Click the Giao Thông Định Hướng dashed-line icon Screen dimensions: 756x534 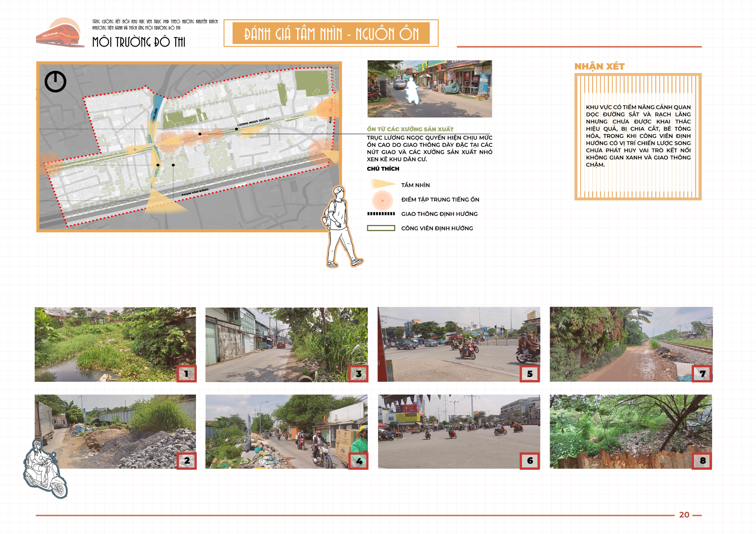click(x=381, y=214)
